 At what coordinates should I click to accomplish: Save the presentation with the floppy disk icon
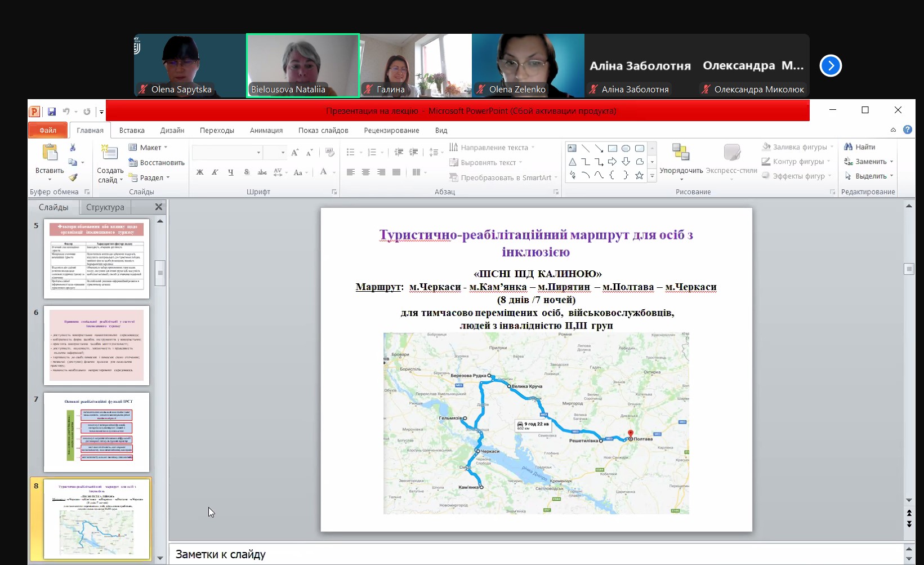pyautogui.click(x=52, y=112)
